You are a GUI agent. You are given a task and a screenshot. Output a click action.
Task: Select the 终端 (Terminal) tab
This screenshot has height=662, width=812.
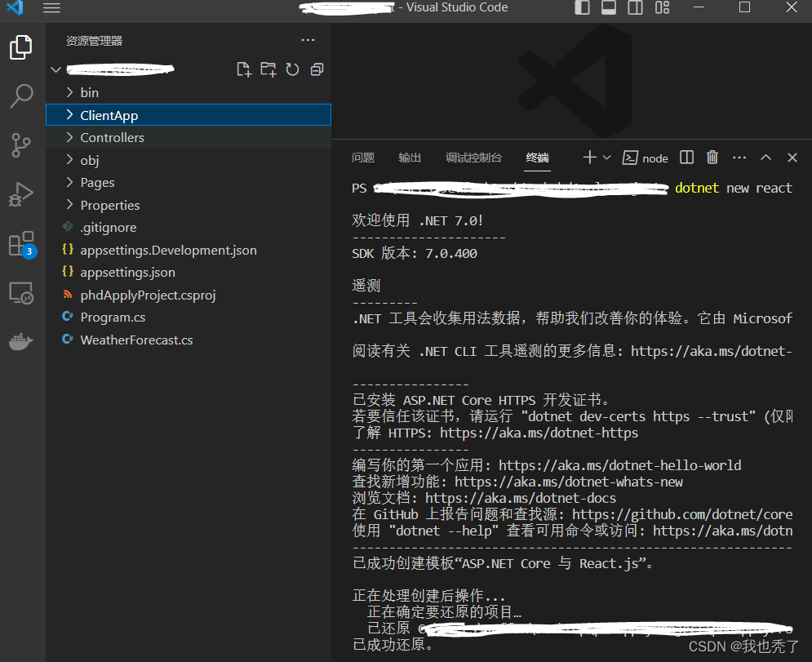tap(537, 158)
